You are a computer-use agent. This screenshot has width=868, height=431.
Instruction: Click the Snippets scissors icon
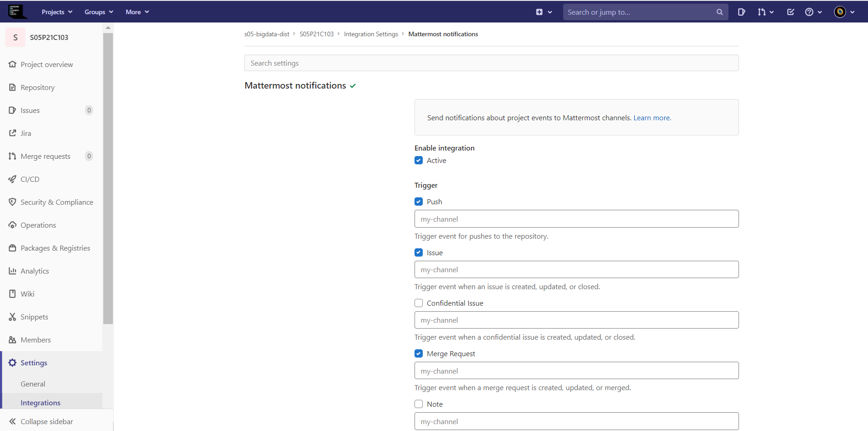(12, 317)
